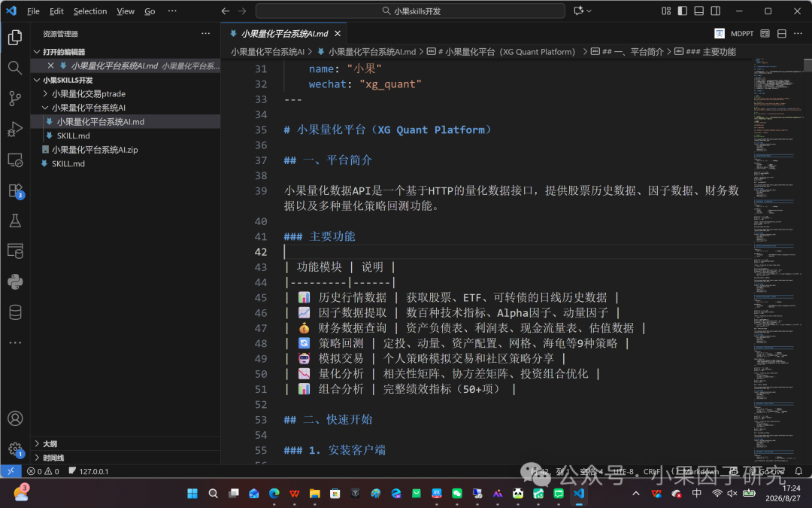Screen dimensions: 812x508
Task: Open Explorer panel more actions ellipsis
Action: coord(205,34)
